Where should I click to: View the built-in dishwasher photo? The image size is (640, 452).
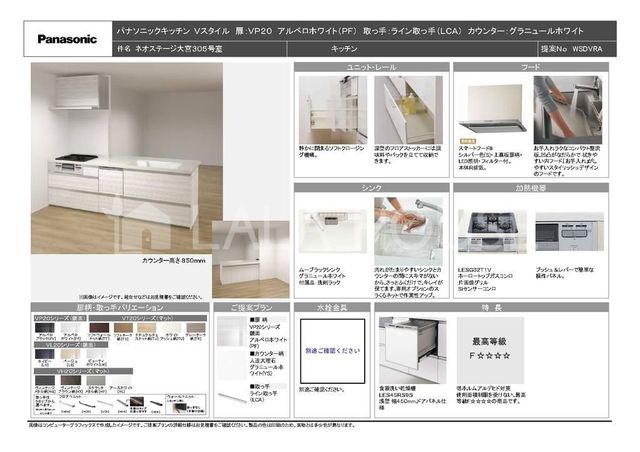click(x=413, y=350)
